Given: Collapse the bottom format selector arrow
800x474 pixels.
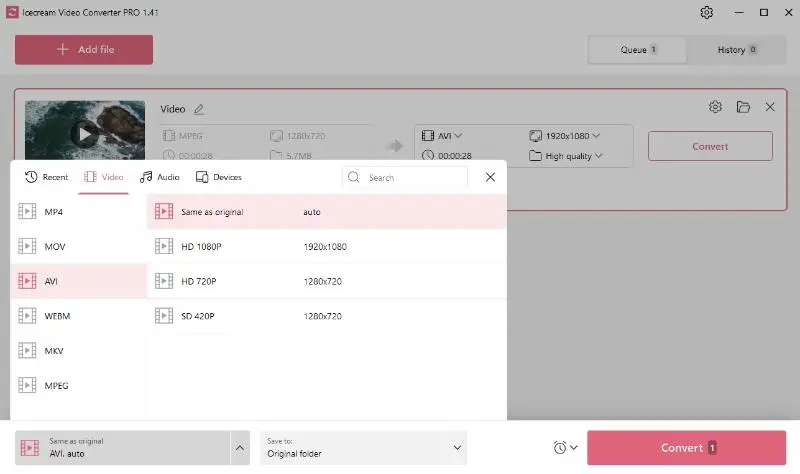Looking at the screenshot, I should coord(240,447).
